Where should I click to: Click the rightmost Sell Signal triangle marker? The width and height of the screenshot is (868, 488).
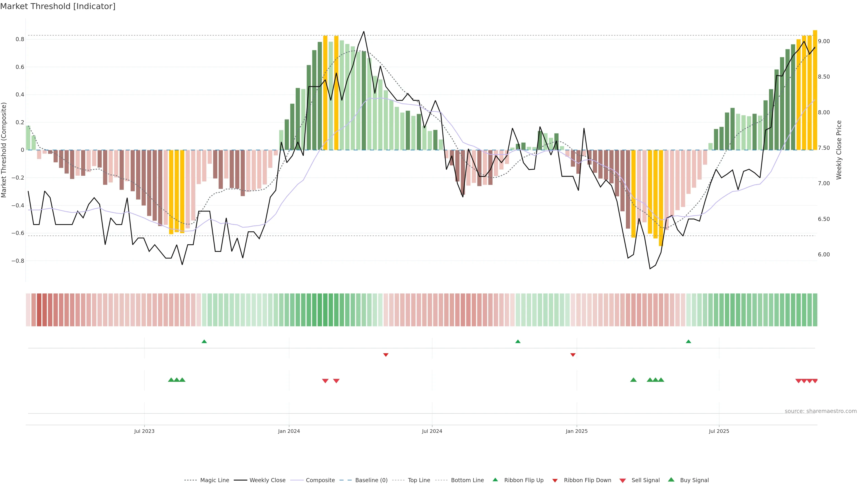(815, 381)
